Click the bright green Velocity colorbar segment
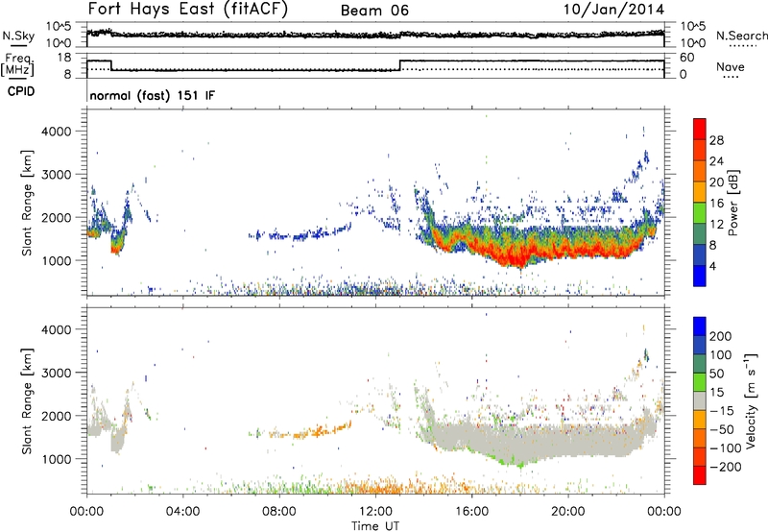The height and width of the screenshot is (532, 768). (700, 382)
